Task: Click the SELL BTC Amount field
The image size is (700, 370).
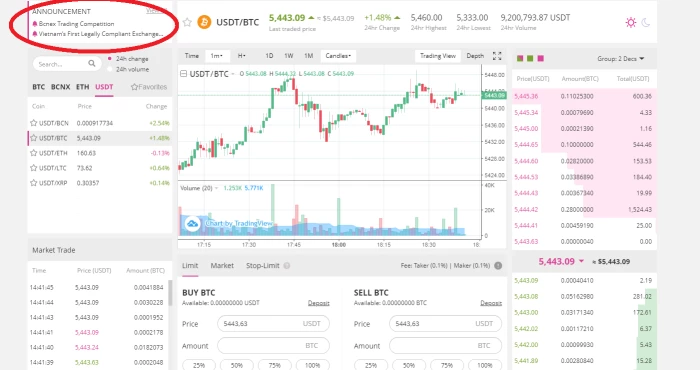Action: (x=445, y=345)
